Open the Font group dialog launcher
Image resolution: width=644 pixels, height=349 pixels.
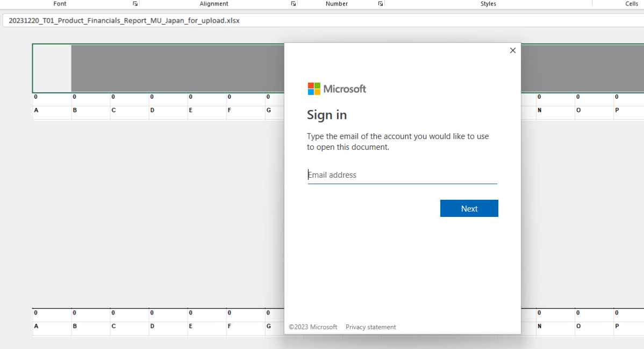(135, 4)
